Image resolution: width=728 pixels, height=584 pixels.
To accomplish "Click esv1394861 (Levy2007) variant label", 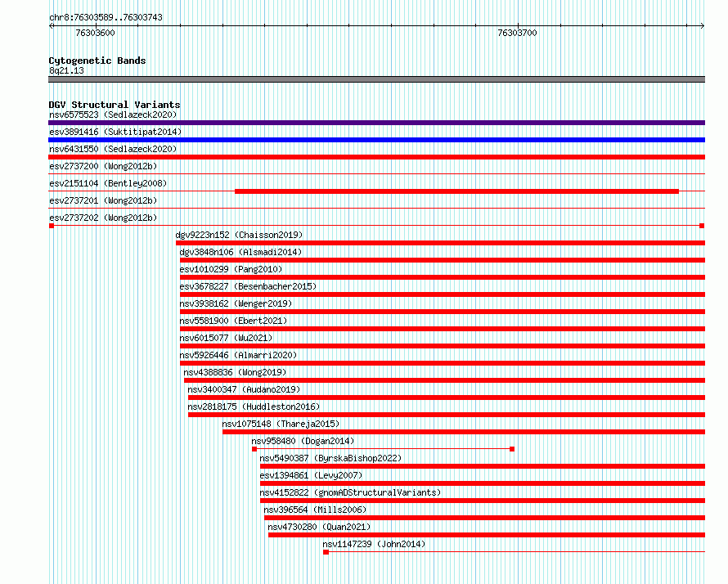I will [311, 475].
